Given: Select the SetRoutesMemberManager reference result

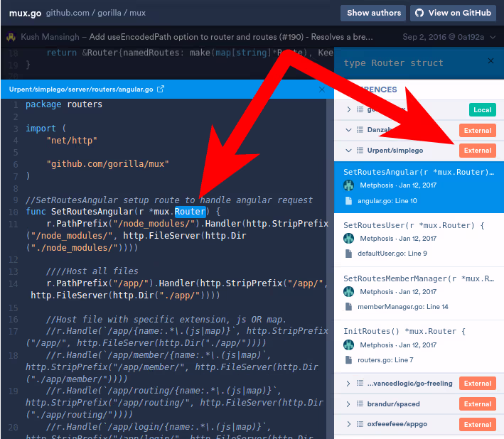Looking at the screenshot, I should 419,293.
